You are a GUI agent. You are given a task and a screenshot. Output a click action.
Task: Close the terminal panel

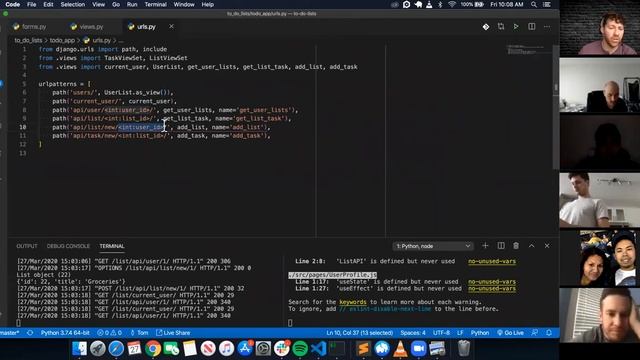547,246
